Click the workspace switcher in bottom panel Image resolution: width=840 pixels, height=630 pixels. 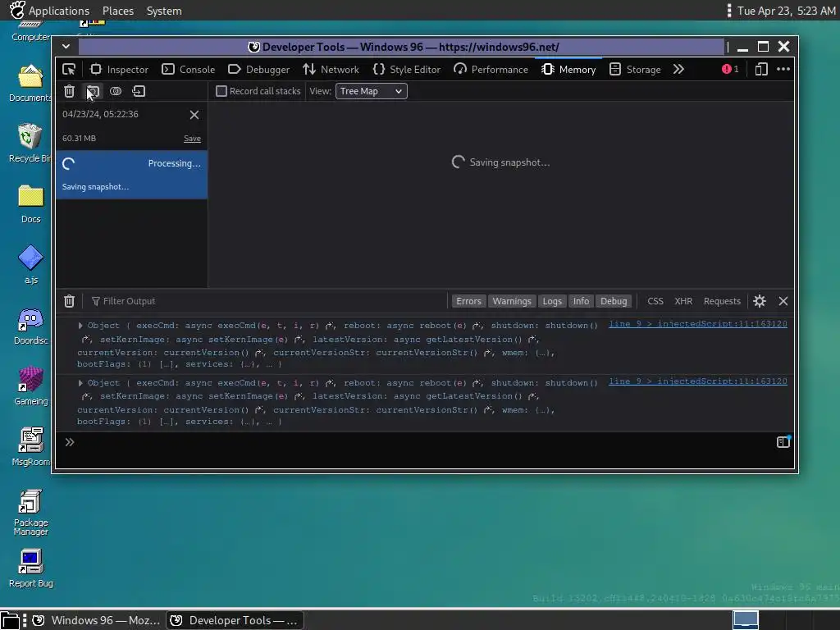click(x=745, y=620)
